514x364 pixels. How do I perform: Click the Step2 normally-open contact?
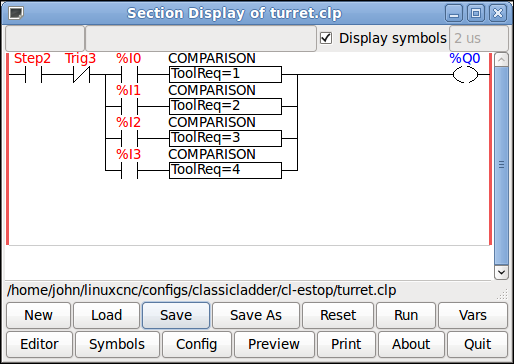point(33,74)
